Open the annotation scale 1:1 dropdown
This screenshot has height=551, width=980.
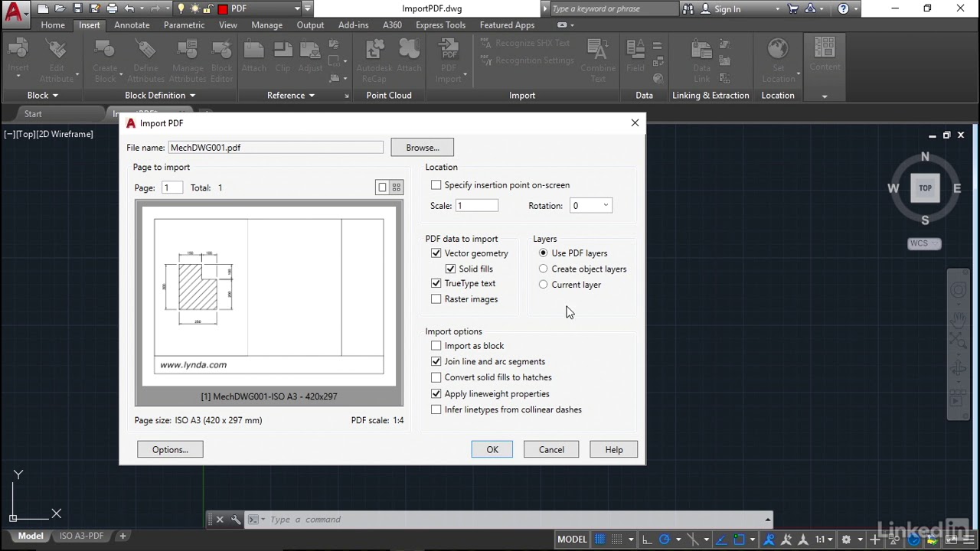point(831,540)
